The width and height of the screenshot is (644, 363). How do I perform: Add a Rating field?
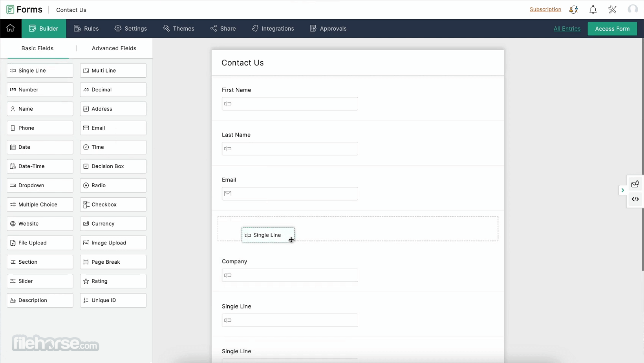pyautogui.click(x=113, y=281)
